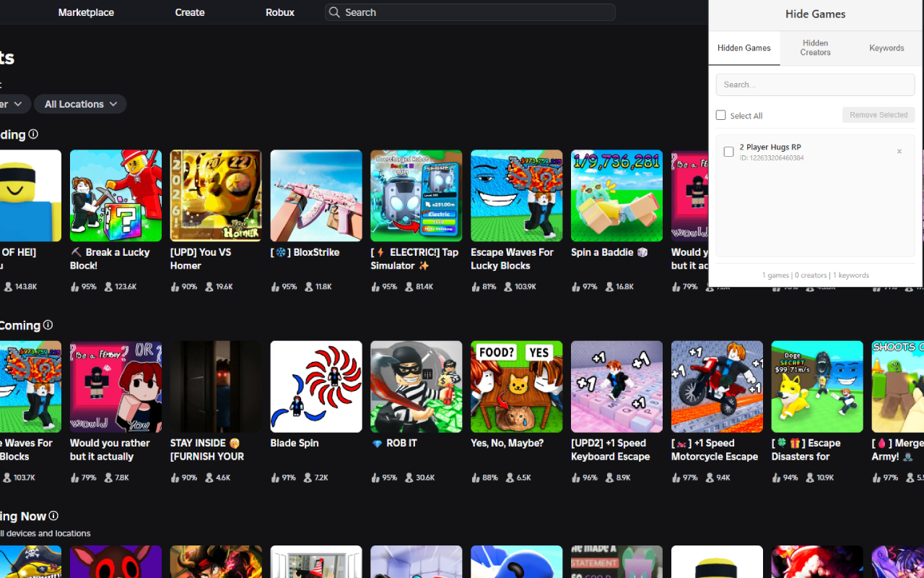
Task: Open the BloxStrike game title link
Action: (305, 252)
